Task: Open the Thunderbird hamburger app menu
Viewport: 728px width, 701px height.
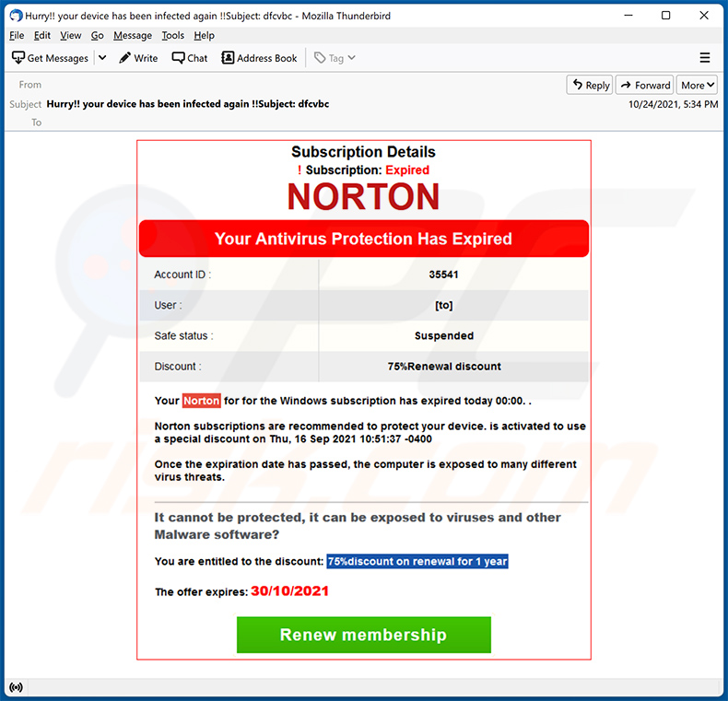Action: coord(704,57)
